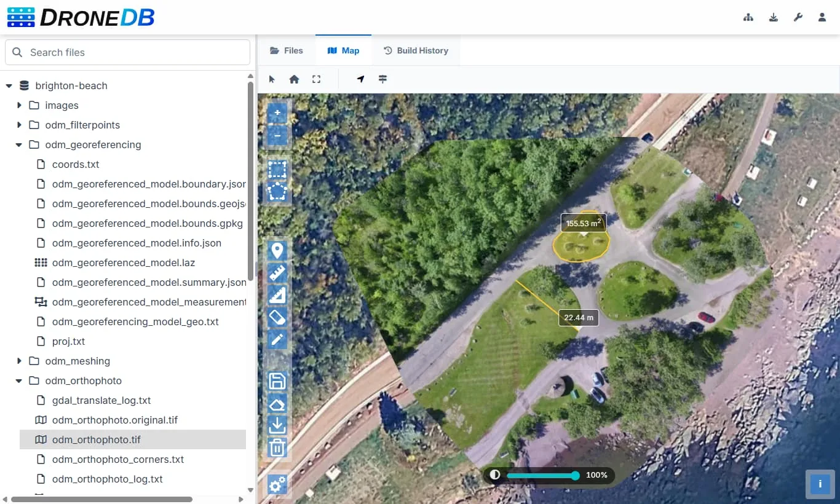
Task: Activate rectangle selection tool
Action: pos(277,170)
